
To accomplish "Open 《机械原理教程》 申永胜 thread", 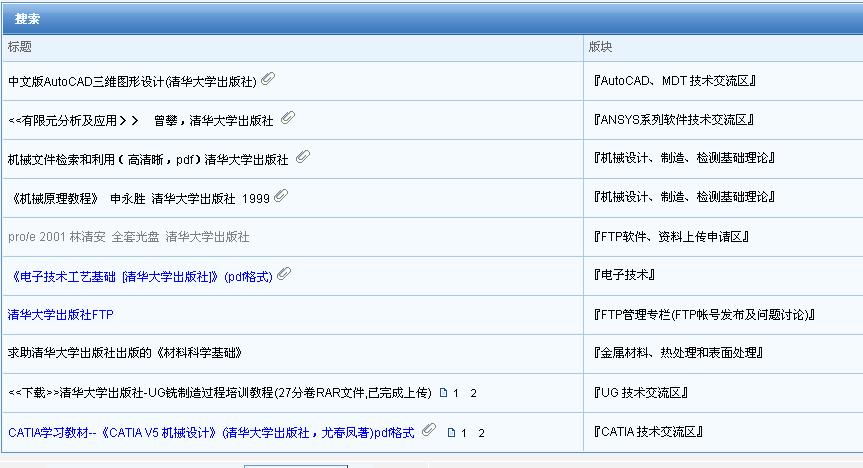I will pos(140,199).
